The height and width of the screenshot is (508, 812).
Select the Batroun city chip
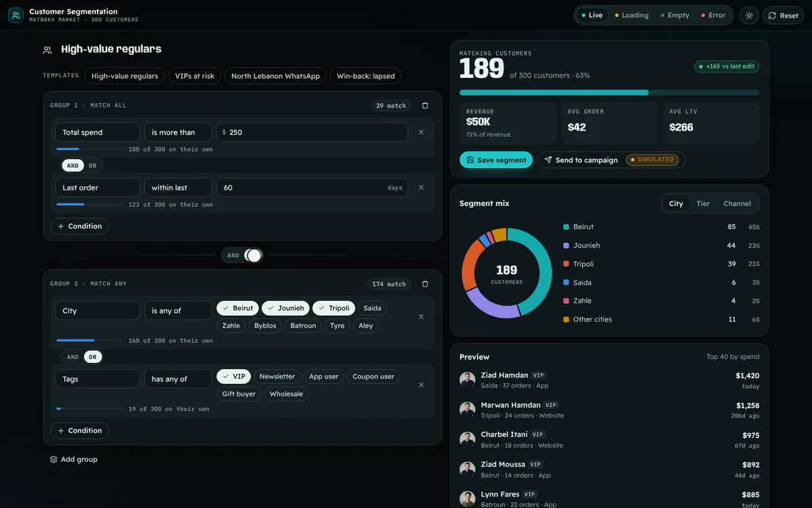pos(303,326)
